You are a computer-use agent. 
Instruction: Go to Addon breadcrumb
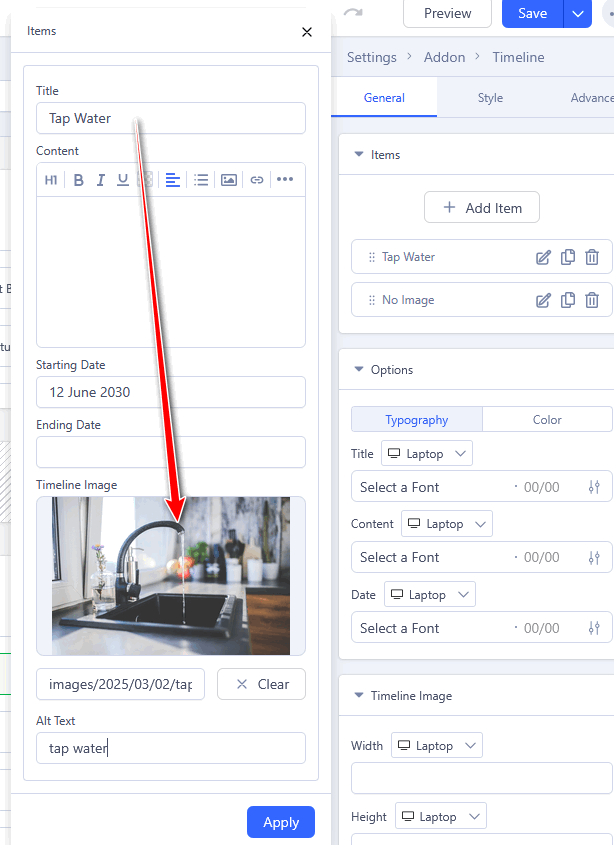tap(444, 57)
